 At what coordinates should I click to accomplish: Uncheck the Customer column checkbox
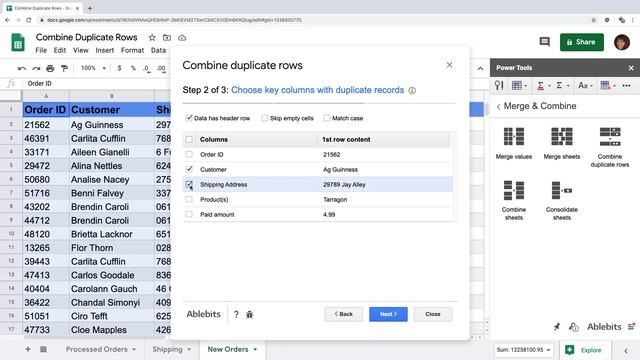[x=189, y=169]
